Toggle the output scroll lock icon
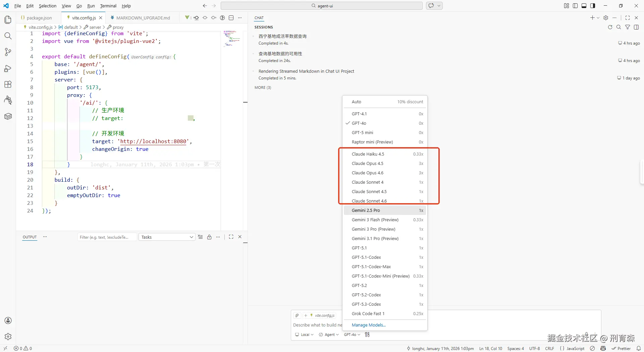The height and width of the screenshot is (352, 644). 209,237
